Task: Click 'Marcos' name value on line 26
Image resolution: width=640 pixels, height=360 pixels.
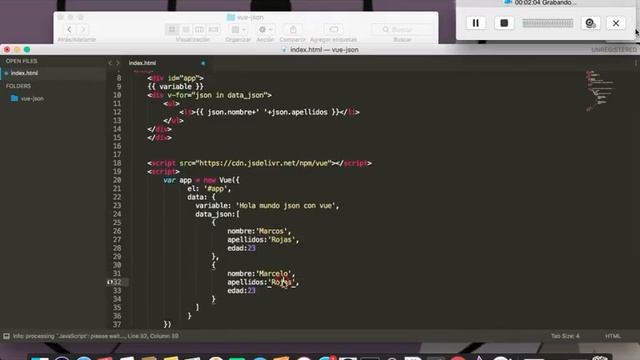Action: point(272,231)
